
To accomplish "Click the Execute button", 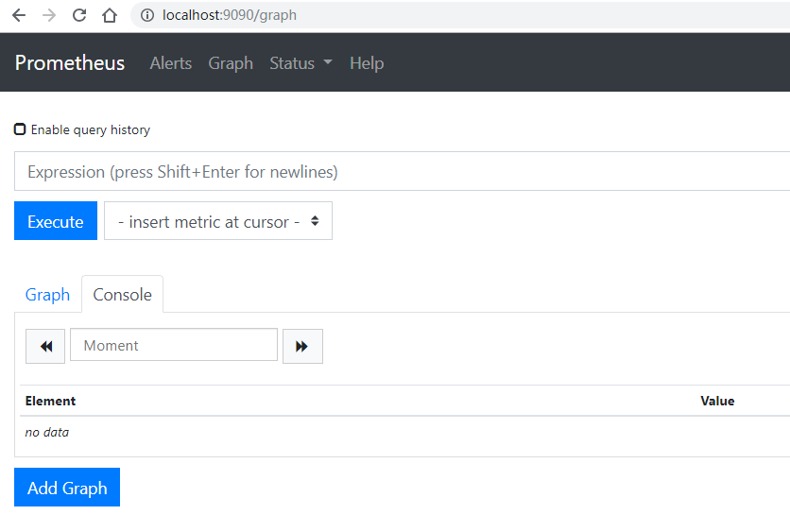I will [x=56, y=221].
